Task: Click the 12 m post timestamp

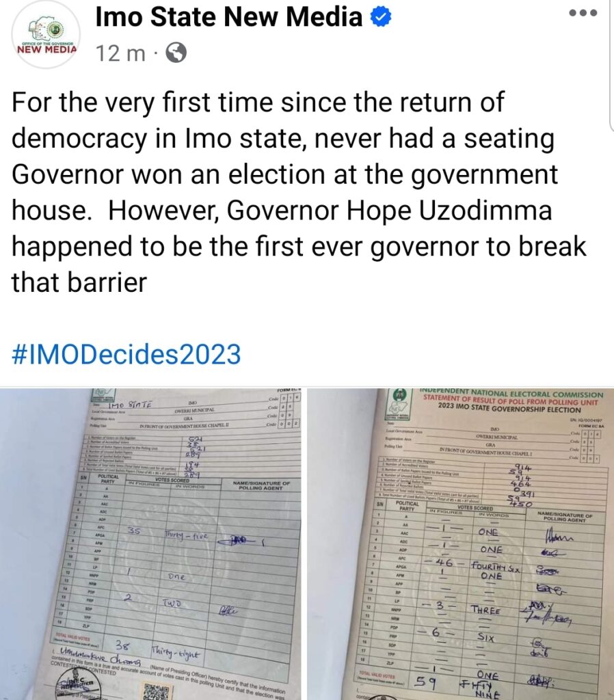Action: [x=120, y=54]
